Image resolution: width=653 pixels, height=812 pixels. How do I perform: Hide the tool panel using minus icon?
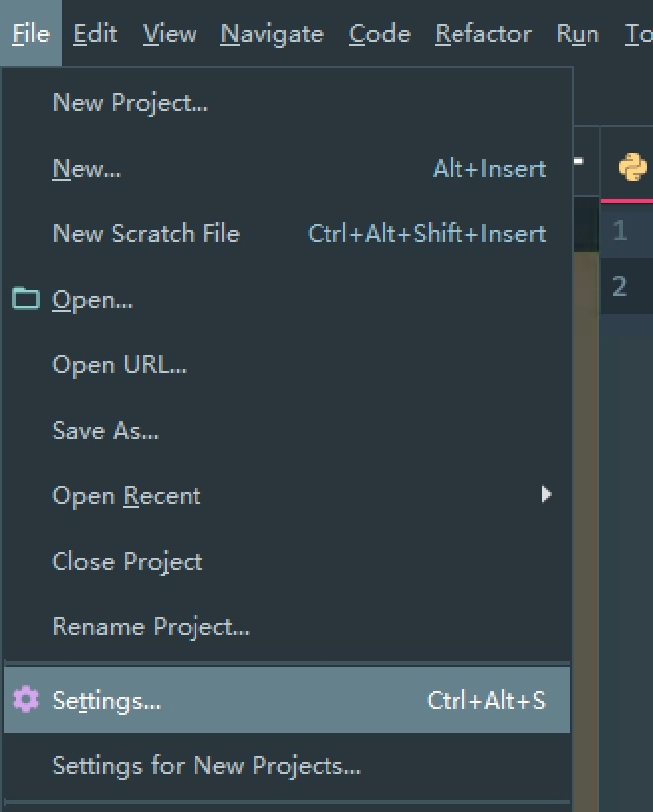click(x=577, y=161)
